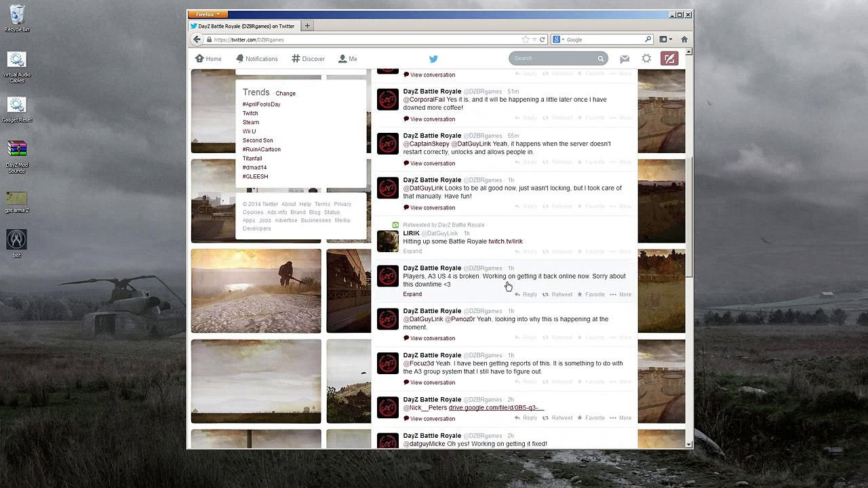Viewport: 868px width, 488px height.
Task: Open Twitter Discover tab
Action: tap(309, 59)
